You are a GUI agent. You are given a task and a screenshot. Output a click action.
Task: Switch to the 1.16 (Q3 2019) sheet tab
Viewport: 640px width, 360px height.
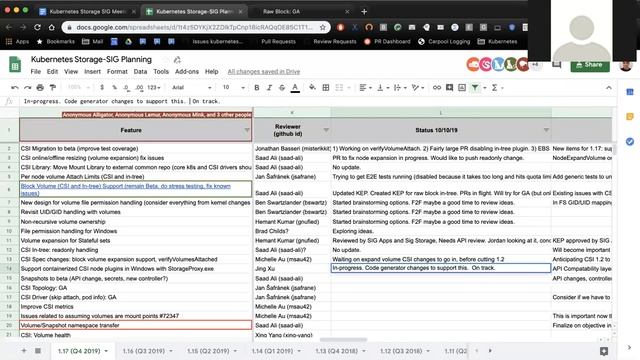pos(148,351)
